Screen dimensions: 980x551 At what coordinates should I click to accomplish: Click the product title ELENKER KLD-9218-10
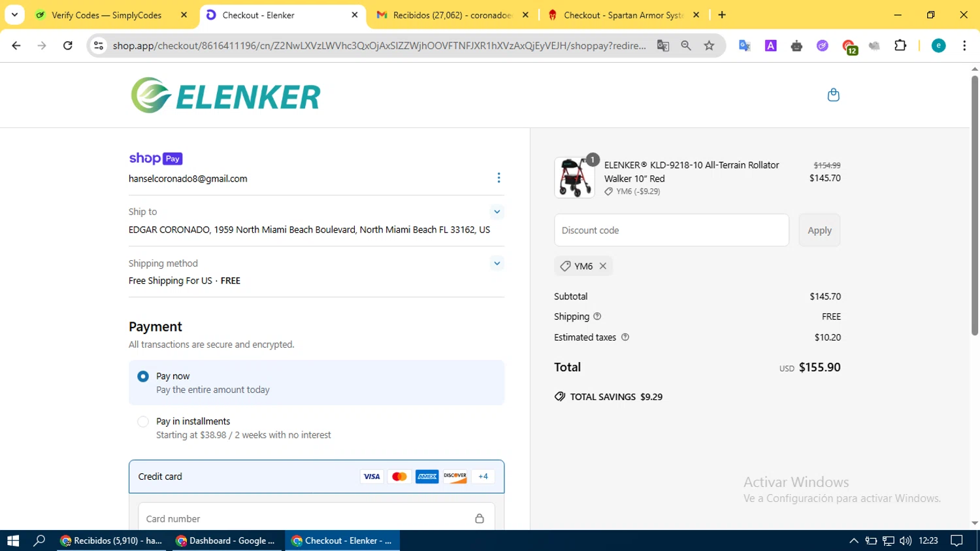[691, 172]
